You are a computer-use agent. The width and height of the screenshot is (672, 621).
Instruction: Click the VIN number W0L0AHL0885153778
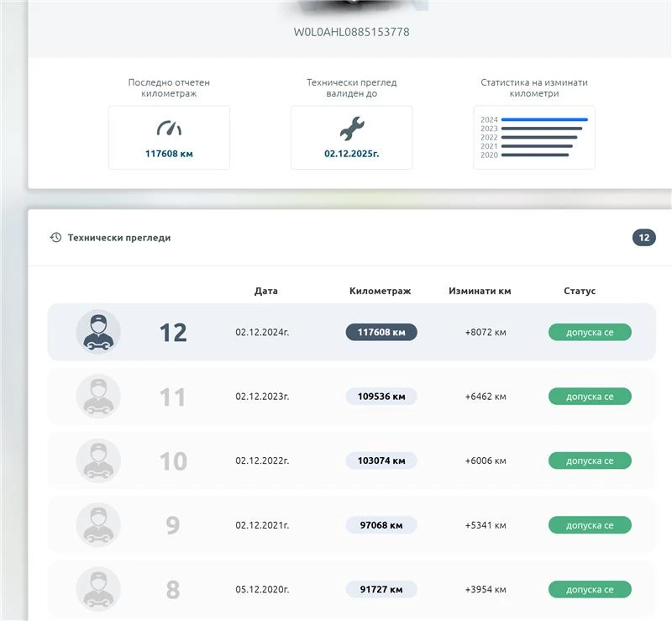point(351,32)
